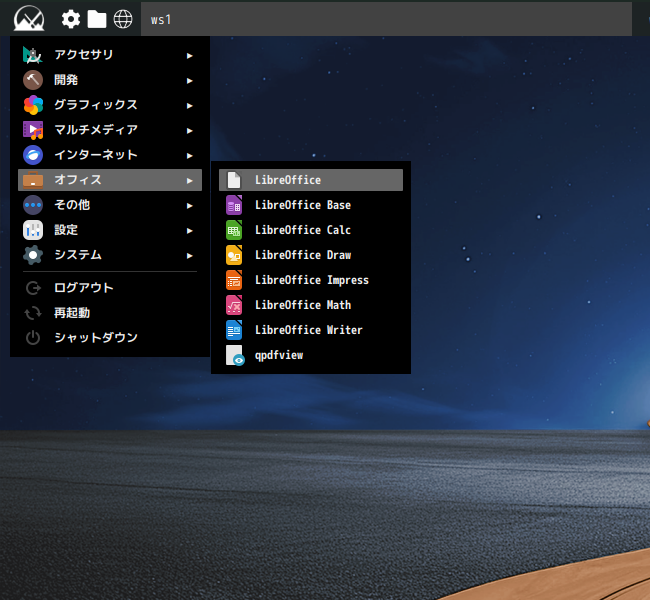Select the マルチメディア menu entry
The width and height of the screenshot is (650, 600).
tap(110, 130)
